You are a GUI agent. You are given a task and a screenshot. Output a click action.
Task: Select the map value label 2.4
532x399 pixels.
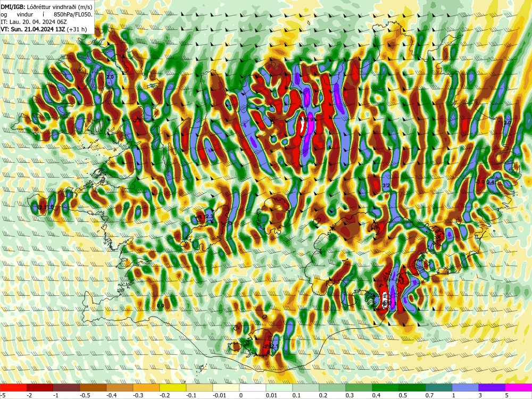coord(491,182)
